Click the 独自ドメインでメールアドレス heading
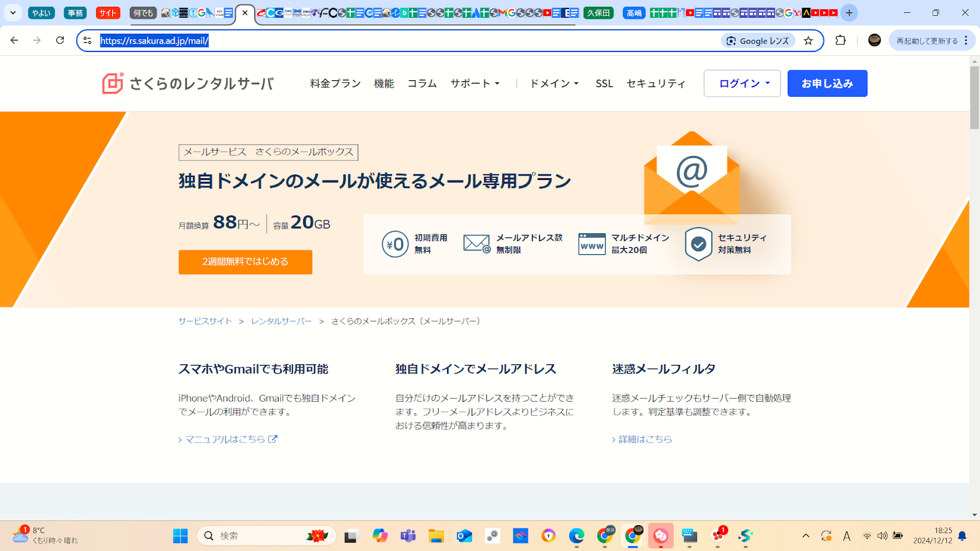980x551 pixels. click(x=475, y=369)
